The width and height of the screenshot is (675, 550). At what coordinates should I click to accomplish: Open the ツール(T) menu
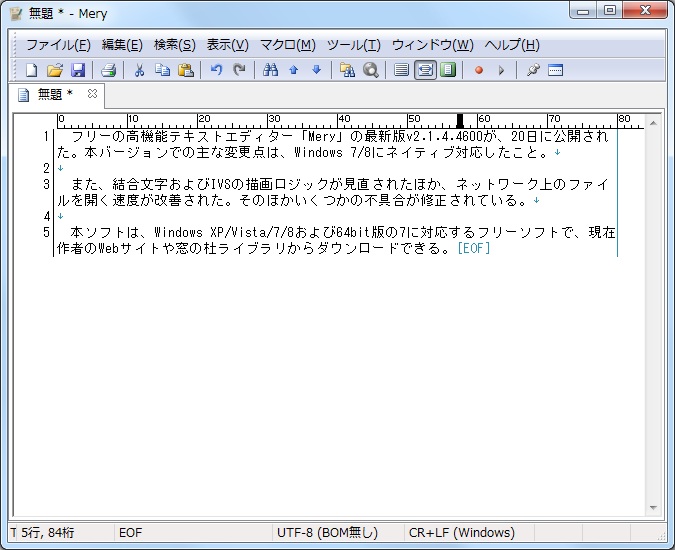(354, 45)
